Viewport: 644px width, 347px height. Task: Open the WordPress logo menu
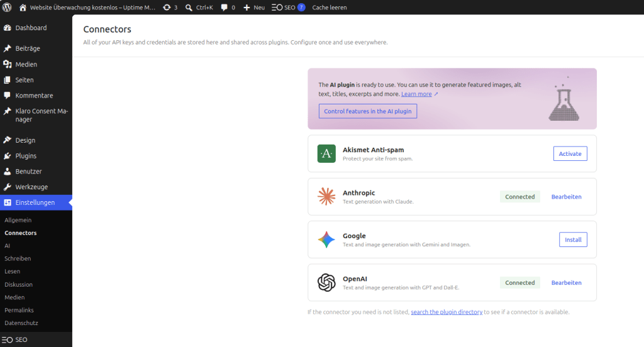tap(7, 8)
